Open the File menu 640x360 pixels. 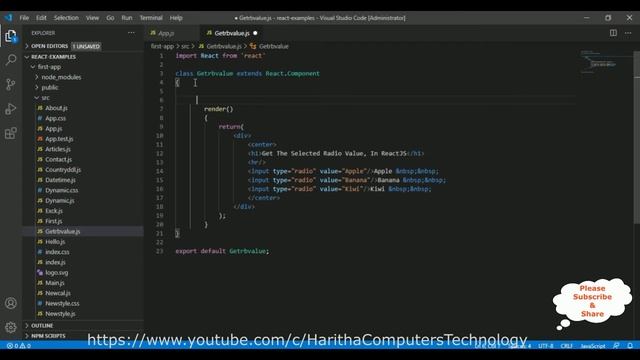[x=24, y=18]
